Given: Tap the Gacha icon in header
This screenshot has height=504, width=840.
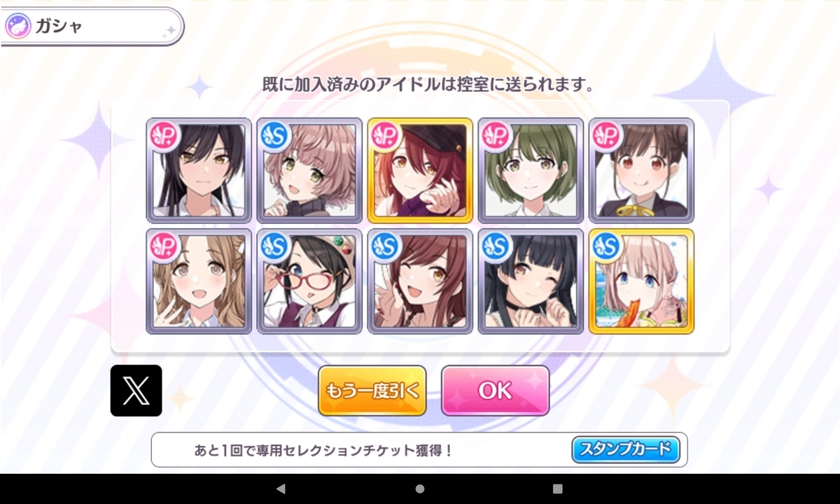Looking at the screenshot, I should point(17,27).
